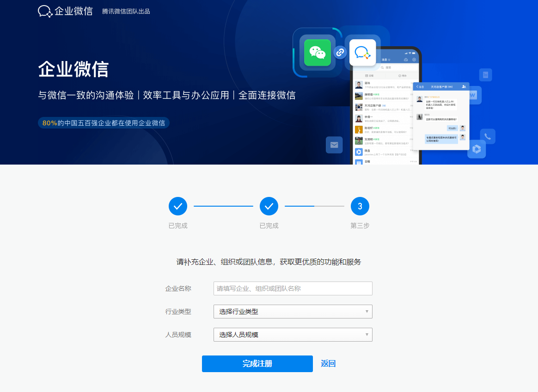Click 腾讯微信团队出品 text in header
This screenshot has height=392, width=538.
click(x=126, y=12)
